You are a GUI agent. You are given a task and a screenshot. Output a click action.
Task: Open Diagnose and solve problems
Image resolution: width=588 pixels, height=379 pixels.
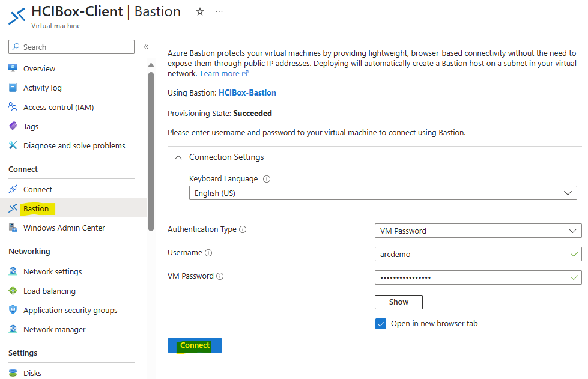[74, 145]
